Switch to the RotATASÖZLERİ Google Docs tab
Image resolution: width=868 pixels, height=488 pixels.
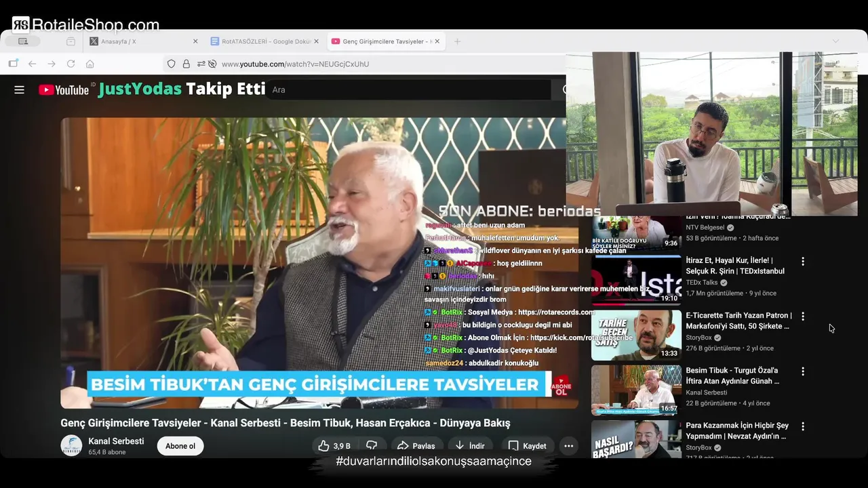(x=263, y=41)
